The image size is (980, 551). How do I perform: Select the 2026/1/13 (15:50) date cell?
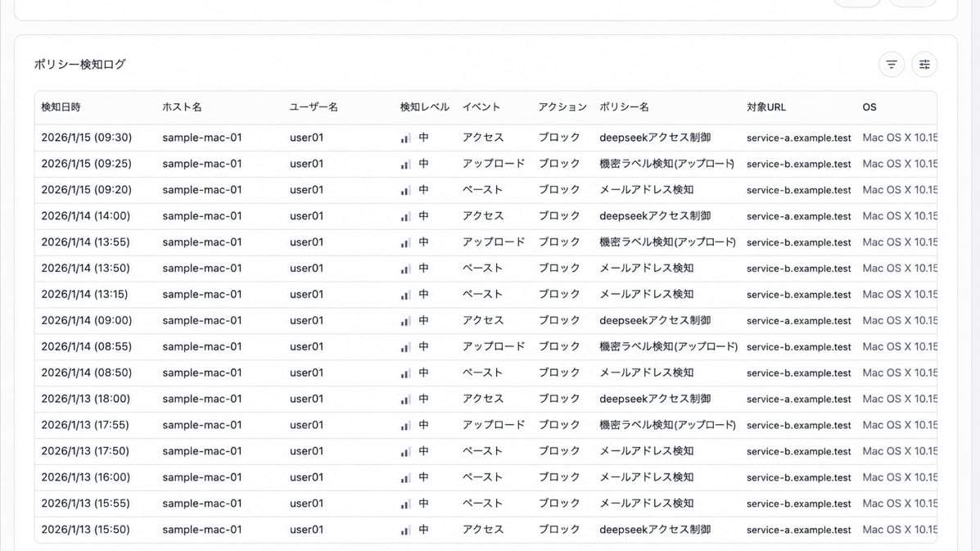click(86, 530)
